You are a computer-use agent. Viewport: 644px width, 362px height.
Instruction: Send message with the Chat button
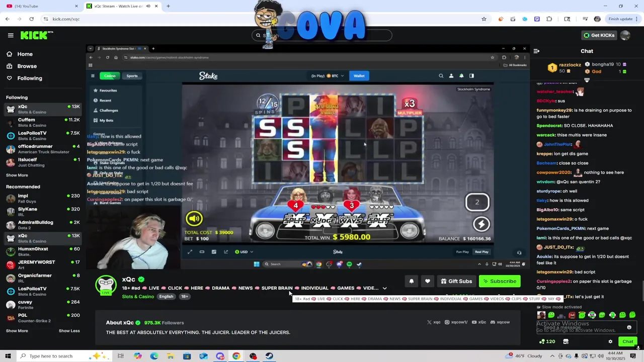pyautogui.click(x=627, y=342)
